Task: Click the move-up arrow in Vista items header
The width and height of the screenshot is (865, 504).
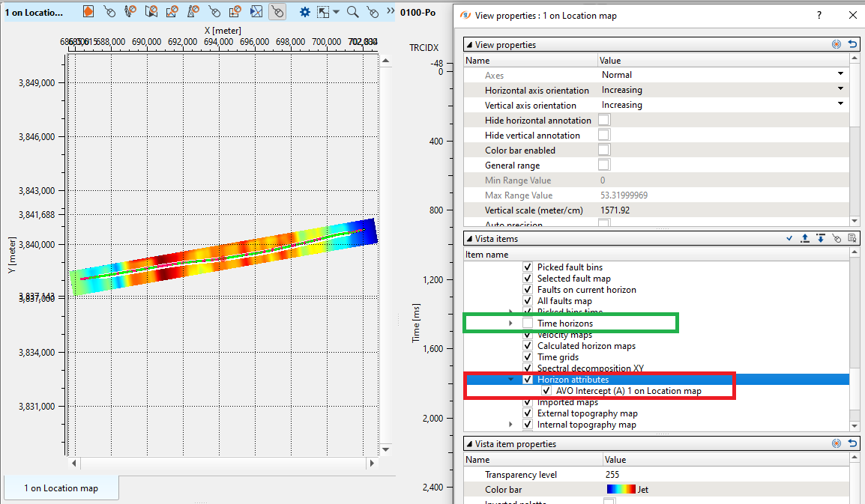Action: click(x=805, y=237)
